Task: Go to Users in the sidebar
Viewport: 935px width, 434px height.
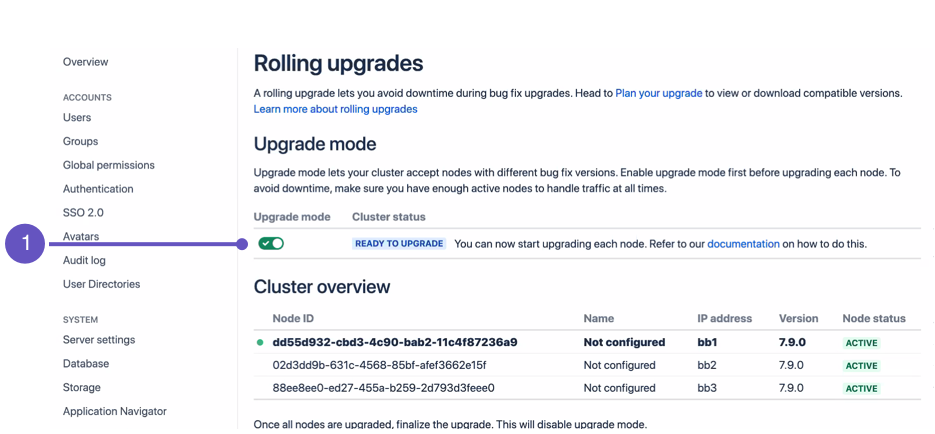Action: click(77, 118)
